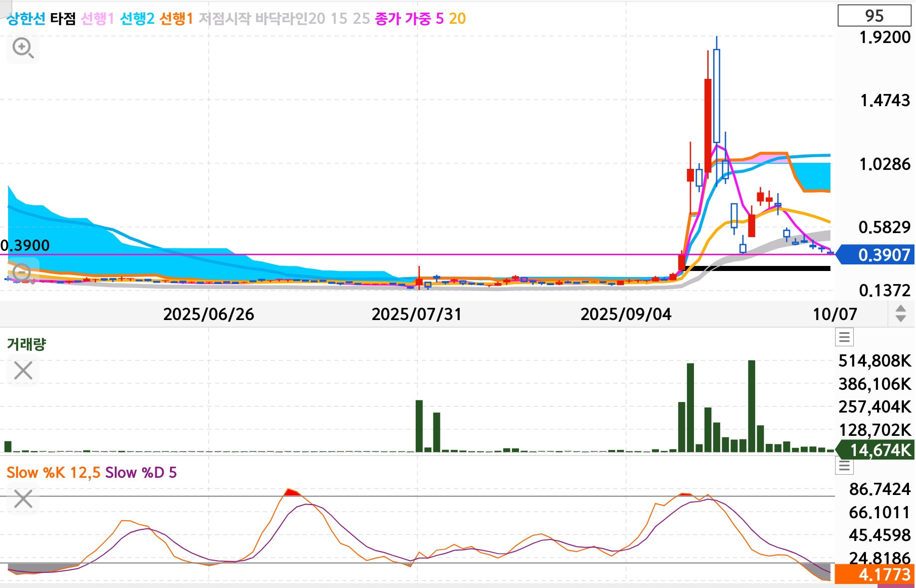This screenshot has height=588, width=916.
Task: Click the 514,808K volume axis value
Action: (x=875, y=360)
